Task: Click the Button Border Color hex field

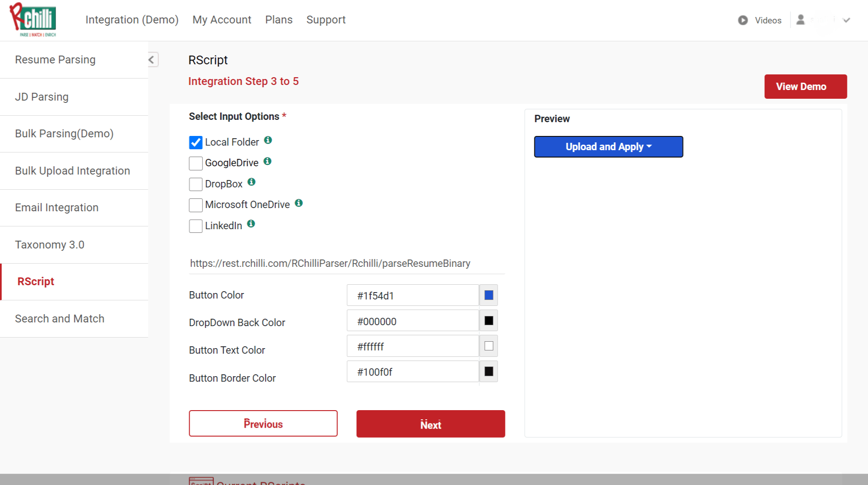Action: pyautogui.click(x=413, y=371)
